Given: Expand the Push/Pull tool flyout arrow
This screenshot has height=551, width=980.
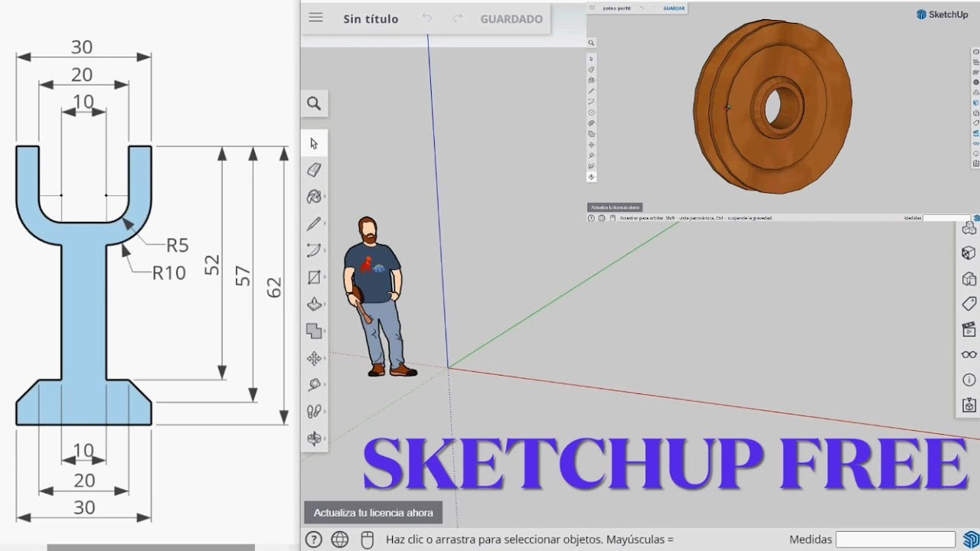Looking at the screenshot, I should coord(326,304).
